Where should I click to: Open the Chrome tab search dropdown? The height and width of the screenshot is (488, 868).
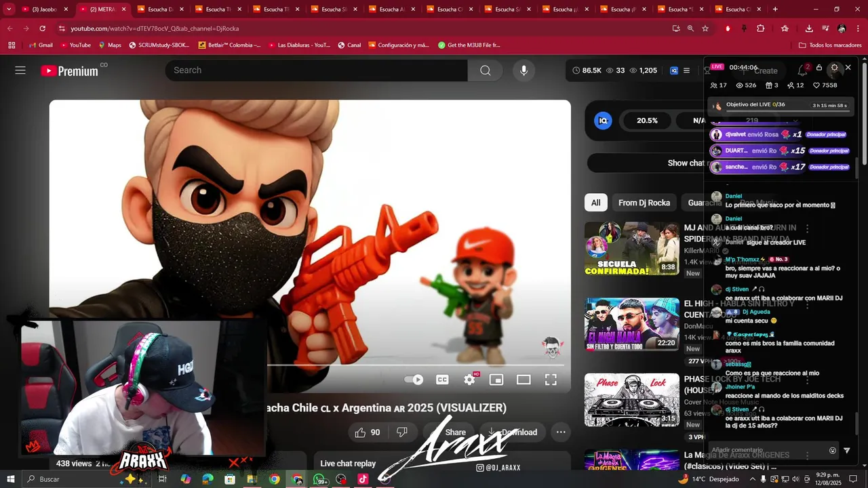coord(9,9)
